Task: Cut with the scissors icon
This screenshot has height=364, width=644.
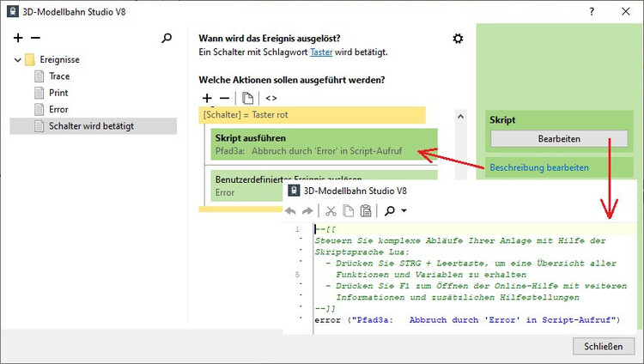Action: tap(331, 210)
